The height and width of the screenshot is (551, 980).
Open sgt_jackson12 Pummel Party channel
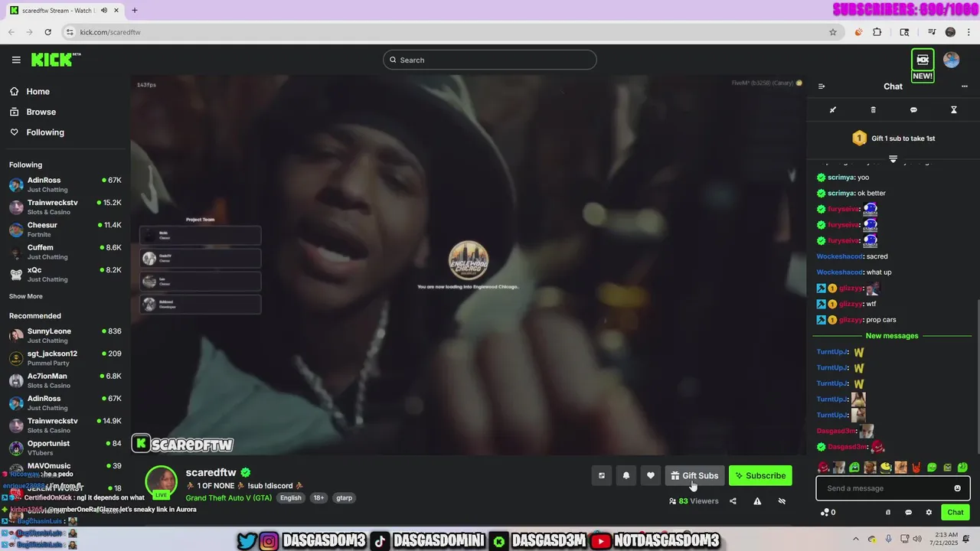pyautogui.click(x=65, y=357)
